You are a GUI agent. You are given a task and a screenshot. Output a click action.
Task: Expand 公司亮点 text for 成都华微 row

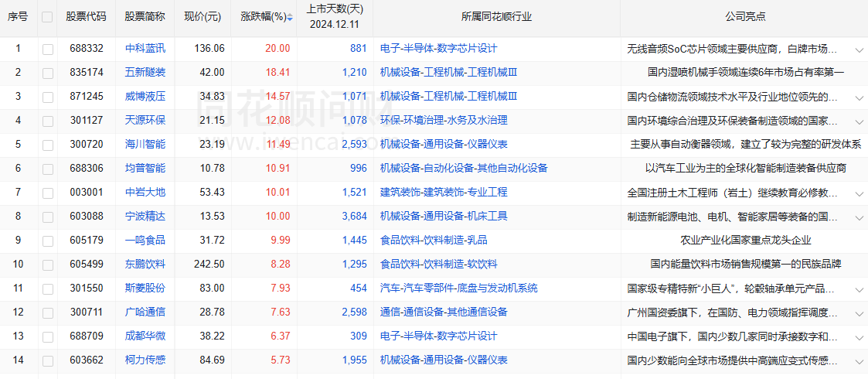[x=859, y=337]
